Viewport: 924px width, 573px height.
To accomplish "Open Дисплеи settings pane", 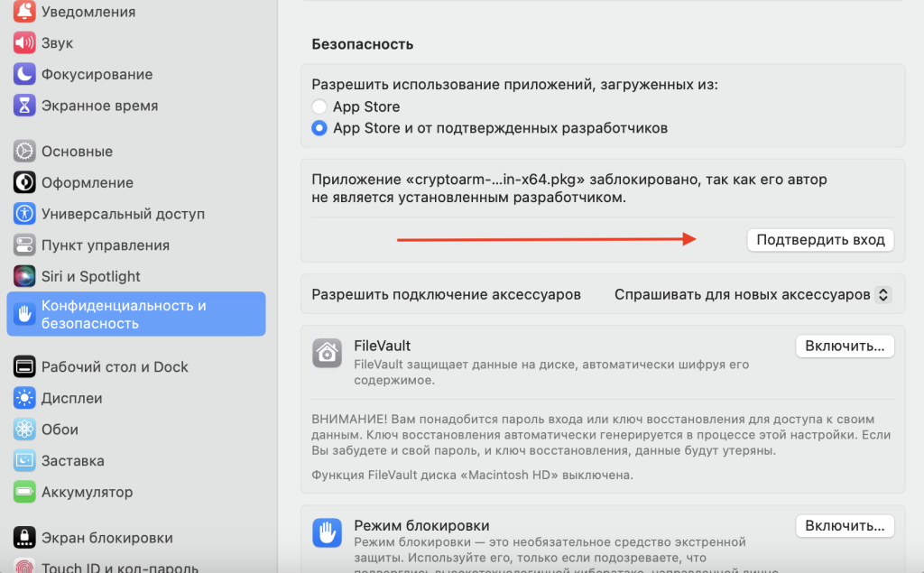I will [x=136, y=398].
